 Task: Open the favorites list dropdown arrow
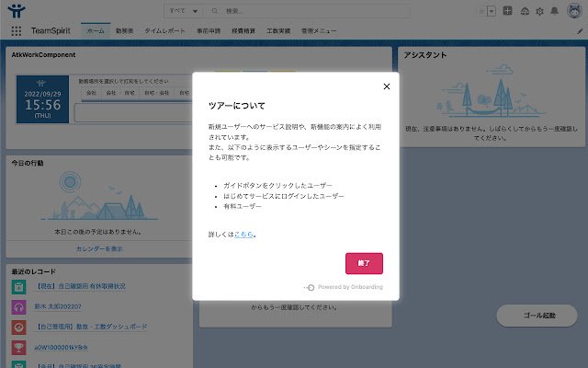coord(492,11)
